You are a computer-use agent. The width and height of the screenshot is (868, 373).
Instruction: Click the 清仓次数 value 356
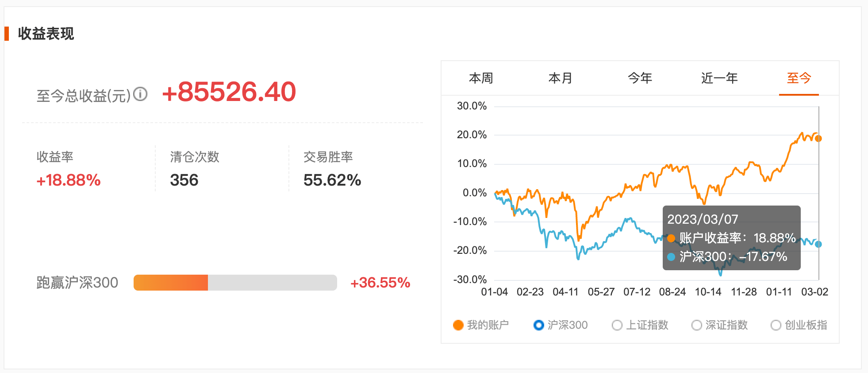(184, 180)
